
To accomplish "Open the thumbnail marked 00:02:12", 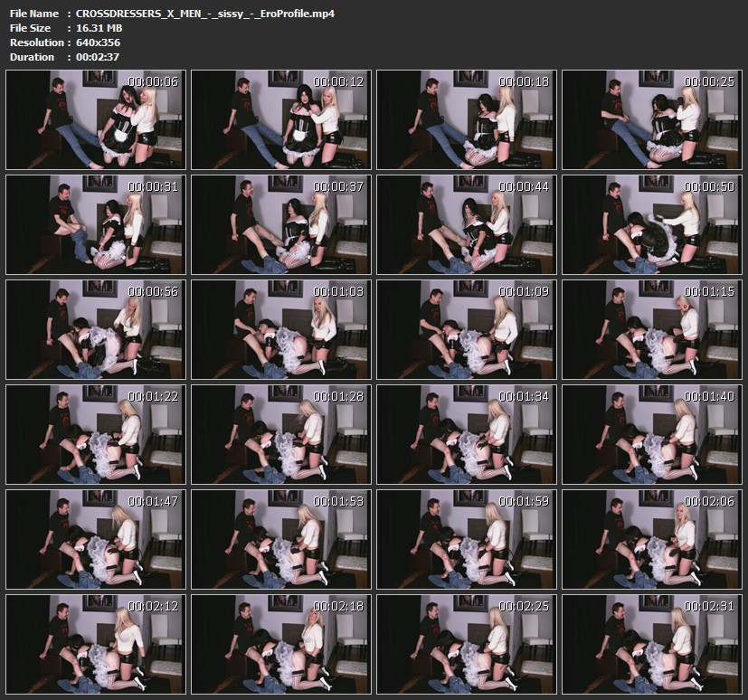I will click(96, 643).
